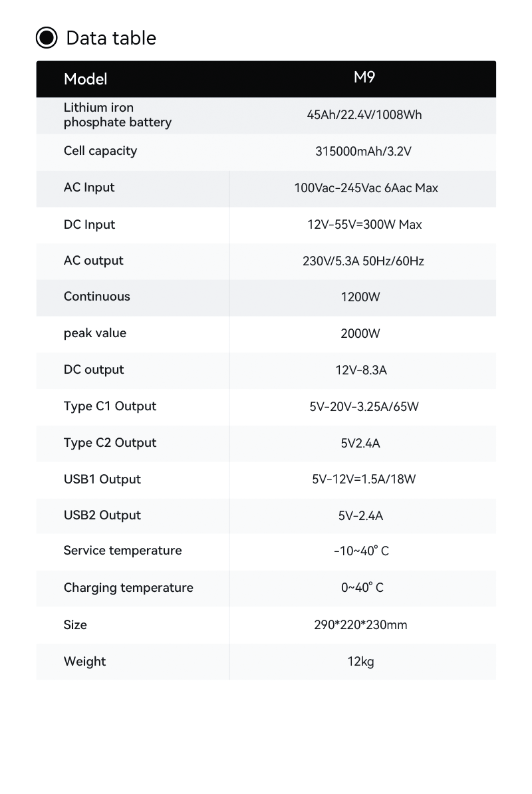Screen dimensions: 532x794
Task: Select Lithium iron phosphate battery row label
Action: [x=118, y=115]
